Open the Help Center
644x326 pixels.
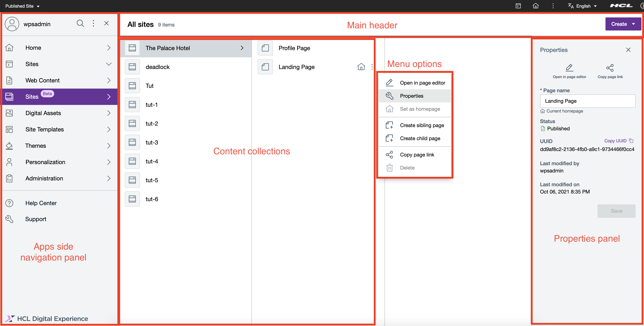pyautogui.click(x=41, y=203)
